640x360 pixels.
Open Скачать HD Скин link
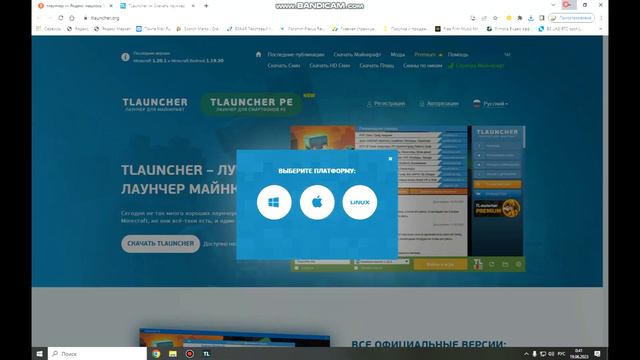329,65
